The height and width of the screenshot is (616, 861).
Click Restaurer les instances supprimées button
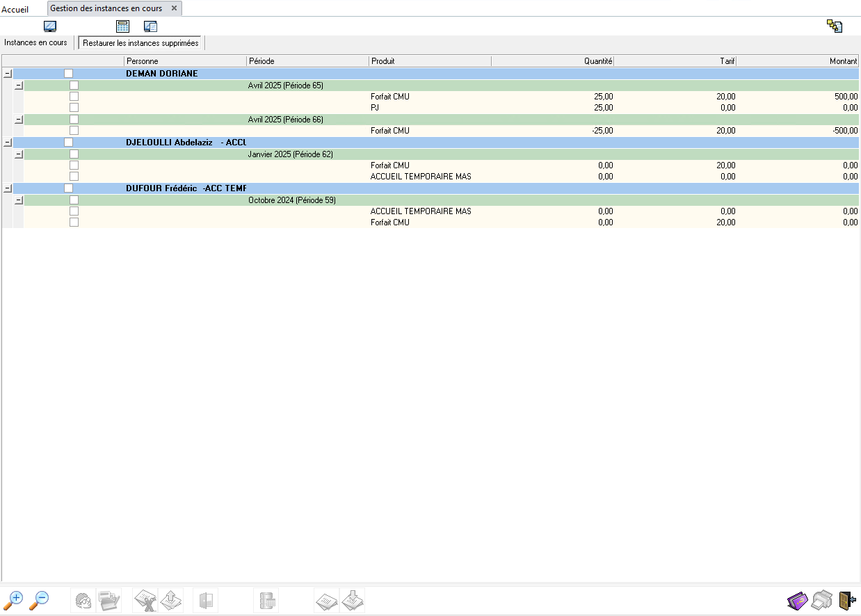coord(140,43)
